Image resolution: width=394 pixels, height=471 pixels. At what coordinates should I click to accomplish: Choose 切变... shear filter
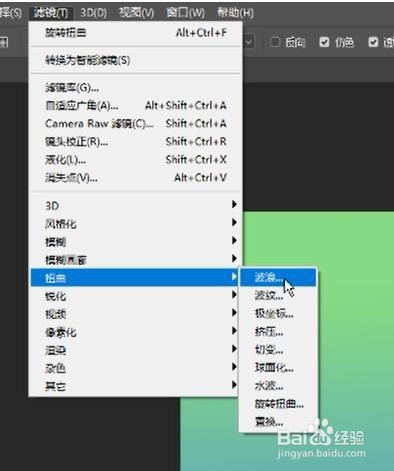[x=278, y=350]
